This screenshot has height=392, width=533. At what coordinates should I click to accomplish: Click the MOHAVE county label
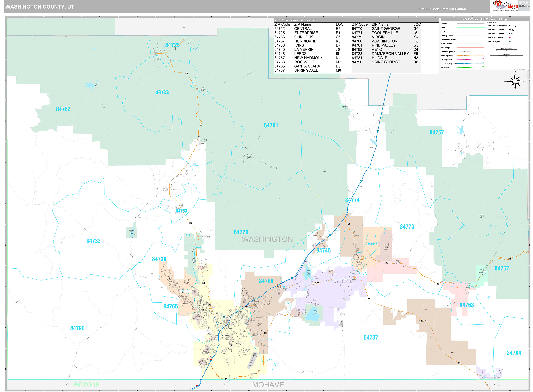(268, 385)
